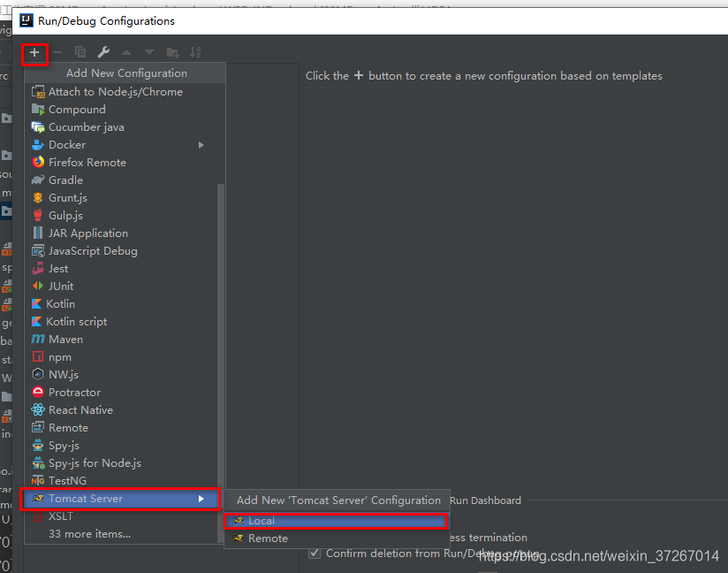The image size is (728, 573).
Task: Click the move up arrow icon
Action: click(126, 52)
